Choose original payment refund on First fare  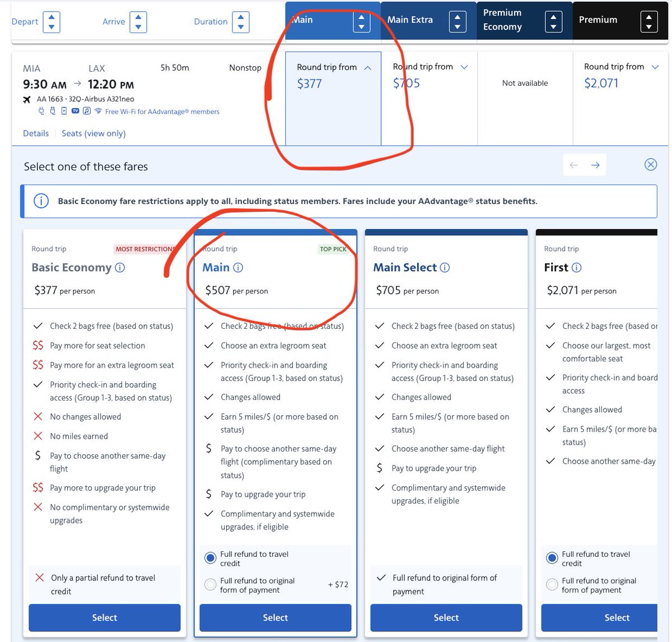[x=552, y=585]
